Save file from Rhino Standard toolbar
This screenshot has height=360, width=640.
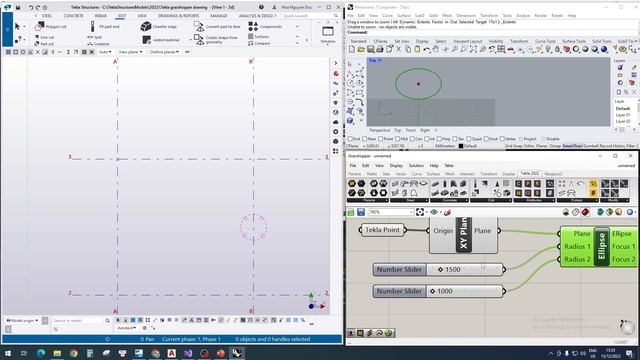coord(371,49)
